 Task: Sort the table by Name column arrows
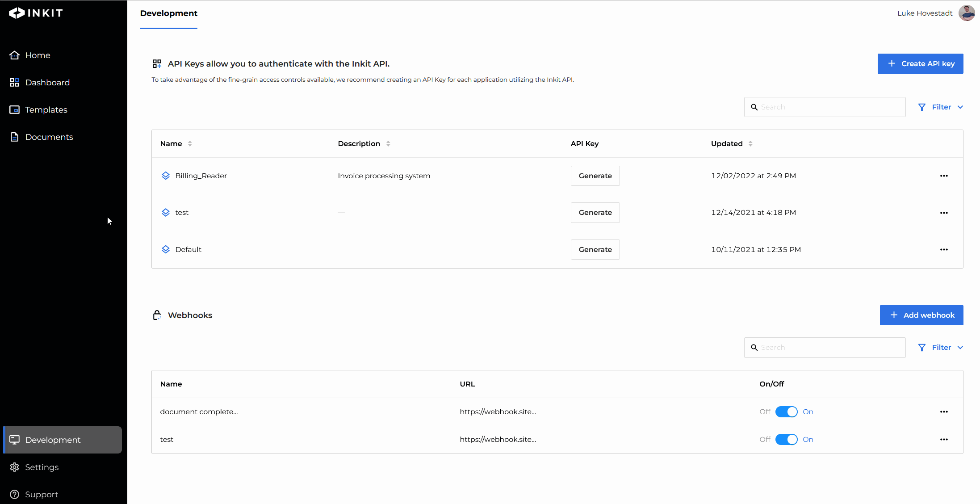tap(190, 143)
